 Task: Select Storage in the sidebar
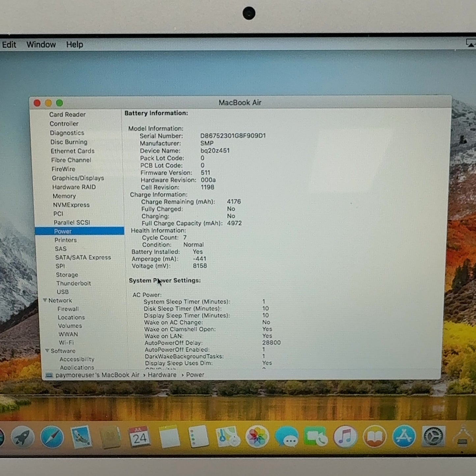click(x=67, y=275)
